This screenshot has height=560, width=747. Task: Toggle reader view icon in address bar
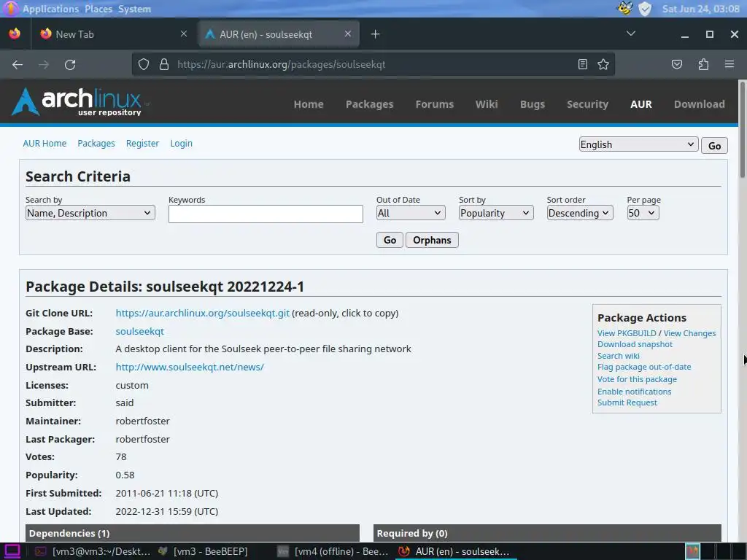click(583, 64)
